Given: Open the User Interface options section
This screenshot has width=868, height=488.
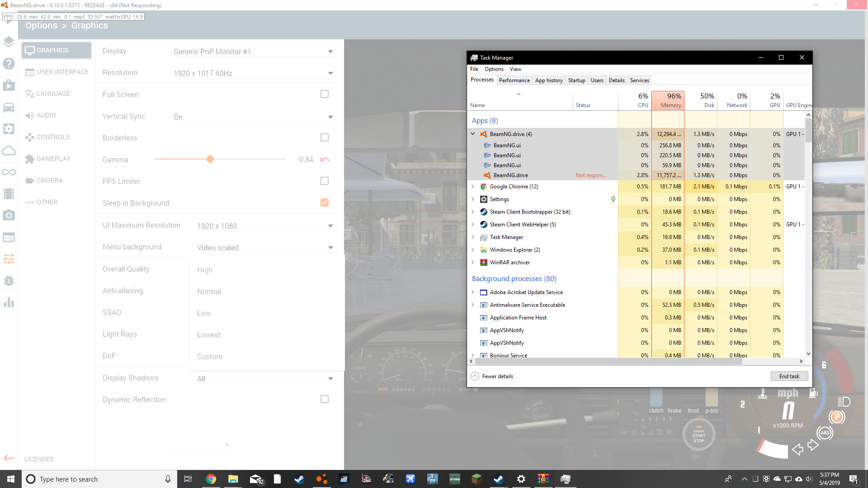Looking at the screenshot, I should [57, 72].
